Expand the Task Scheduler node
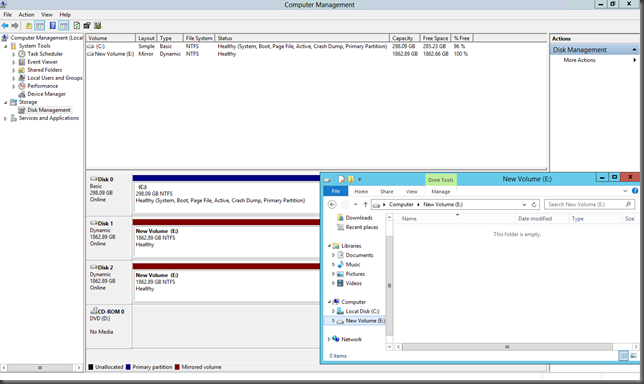 (x=14, y=54)
